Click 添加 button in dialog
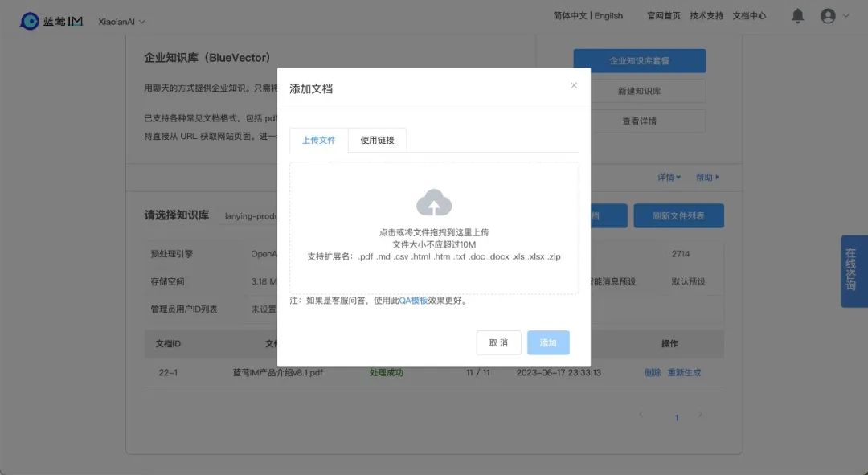Screen dimensions: 868x475 548,342
